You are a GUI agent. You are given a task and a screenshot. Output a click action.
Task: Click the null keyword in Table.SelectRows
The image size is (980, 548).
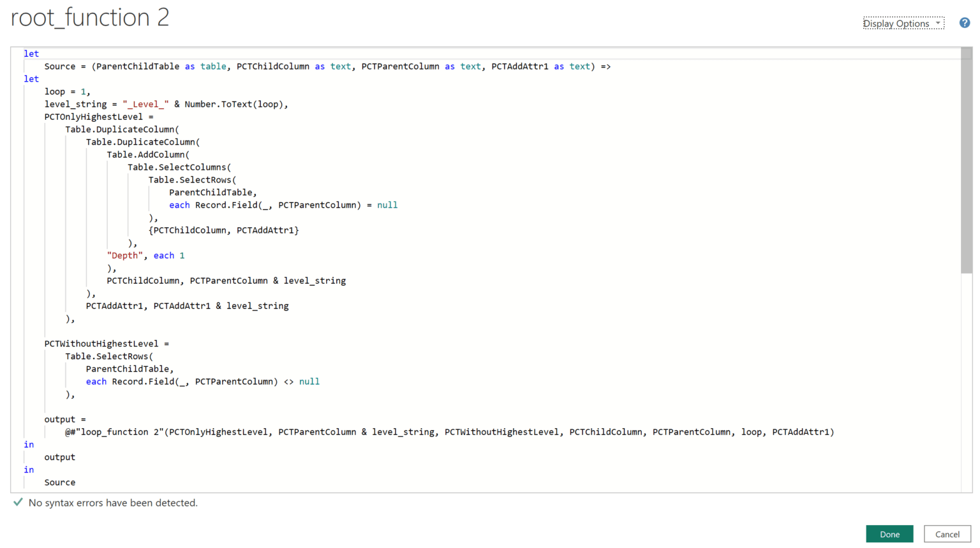click(387, 205)
